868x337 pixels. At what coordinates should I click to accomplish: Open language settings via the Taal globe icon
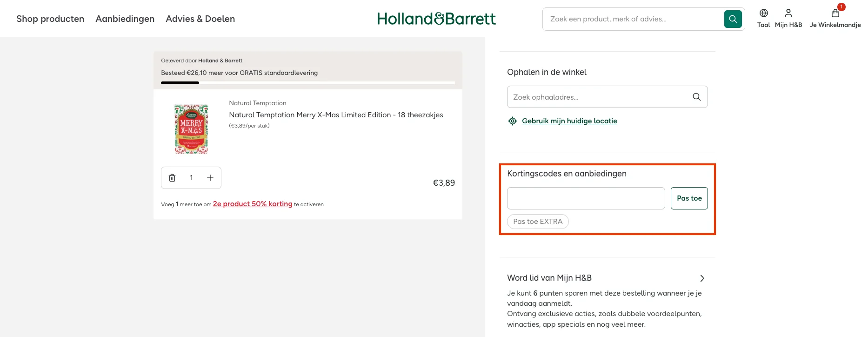[763, 13]
